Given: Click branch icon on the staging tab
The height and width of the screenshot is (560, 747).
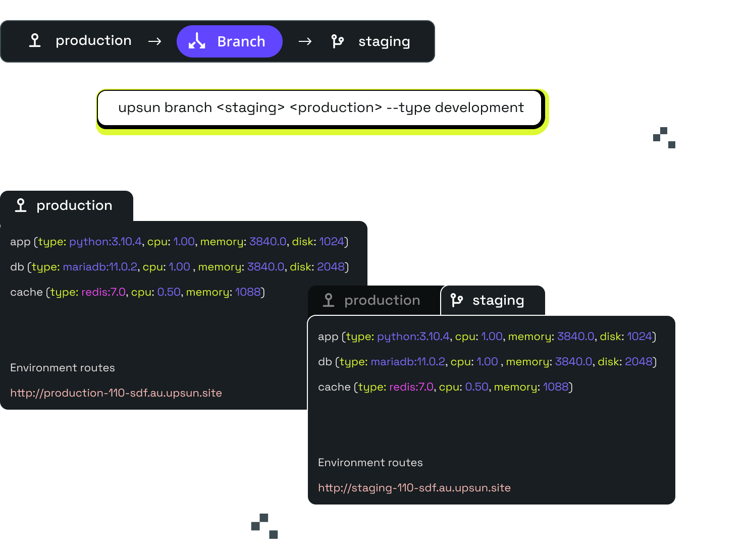Looking at the screenshot, I should click(x=457, y=300).
